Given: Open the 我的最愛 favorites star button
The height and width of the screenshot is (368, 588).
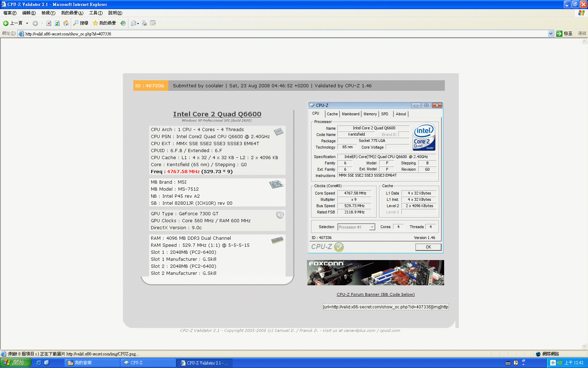Looking at the screenshot, I should (x=104, y=23).
